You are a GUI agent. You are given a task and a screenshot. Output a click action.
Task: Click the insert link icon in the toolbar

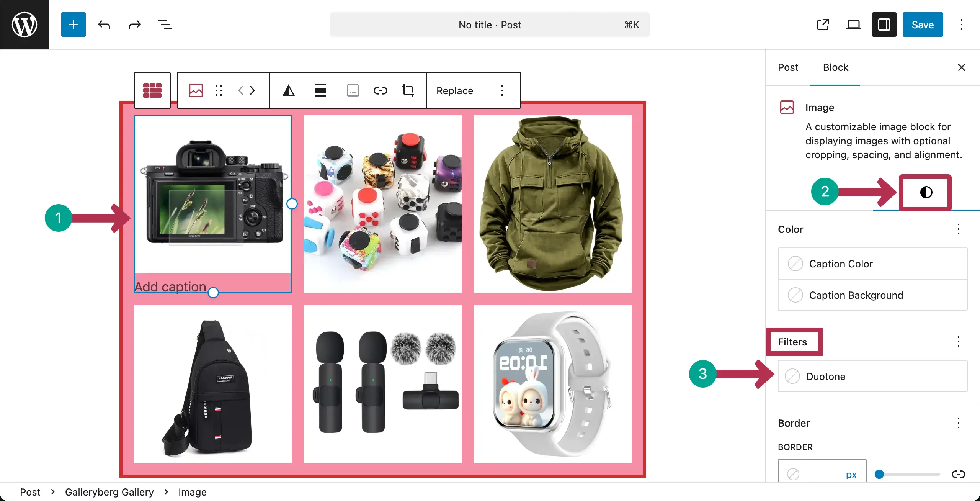click(x=380, y=90)
